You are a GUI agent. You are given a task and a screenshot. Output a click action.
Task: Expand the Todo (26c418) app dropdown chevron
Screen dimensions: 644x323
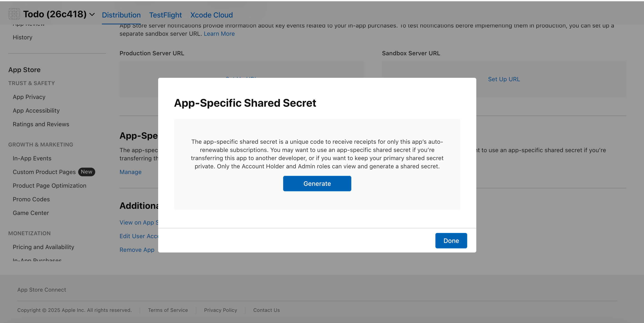92,15
